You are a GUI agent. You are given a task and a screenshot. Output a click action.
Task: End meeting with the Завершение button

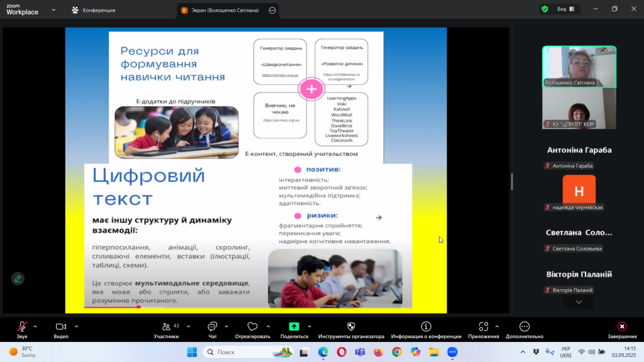[621, 327]
